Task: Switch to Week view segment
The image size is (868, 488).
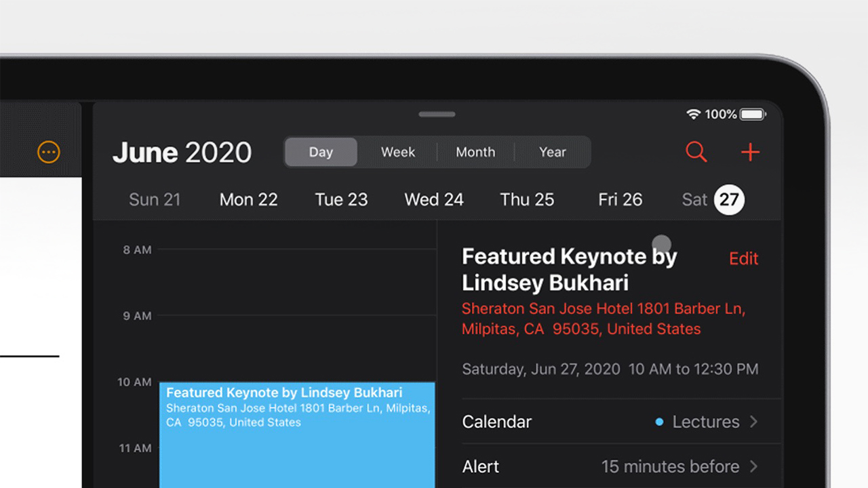Action: (x=398, y=152)
